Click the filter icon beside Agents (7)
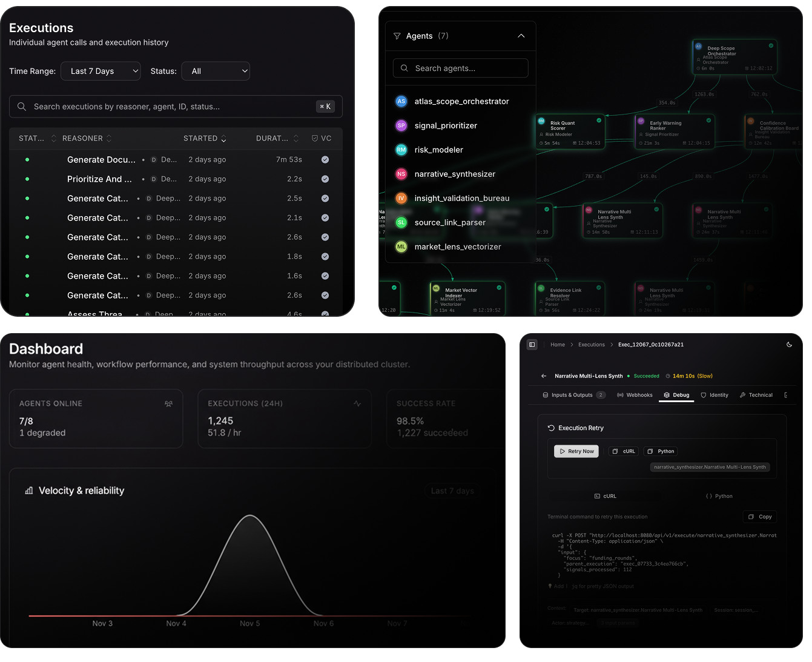 (397, 36)
